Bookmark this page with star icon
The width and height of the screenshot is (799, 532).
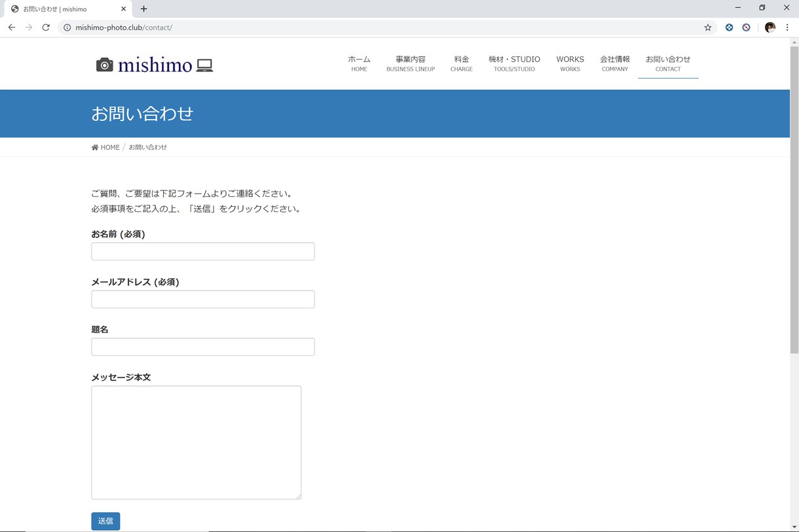click(708, 27)
